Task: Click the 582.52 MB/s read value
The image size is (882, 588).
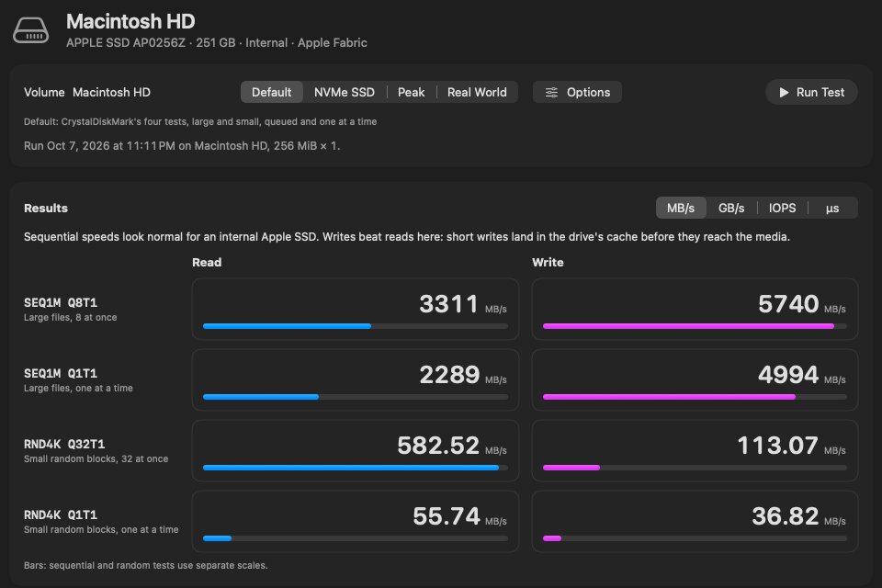Action: [452, 446]
